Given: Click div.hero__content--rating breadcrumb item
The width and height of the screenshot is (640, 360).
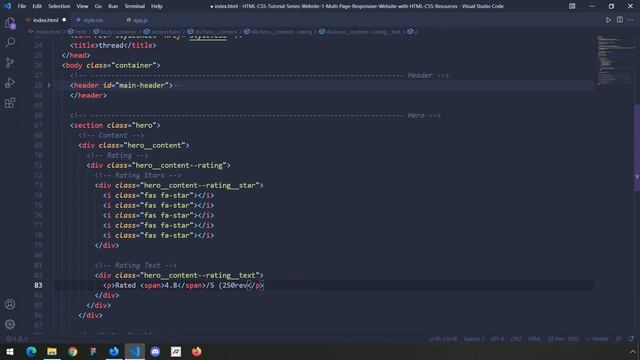Looking at the screenshot, I should point(282,32).
